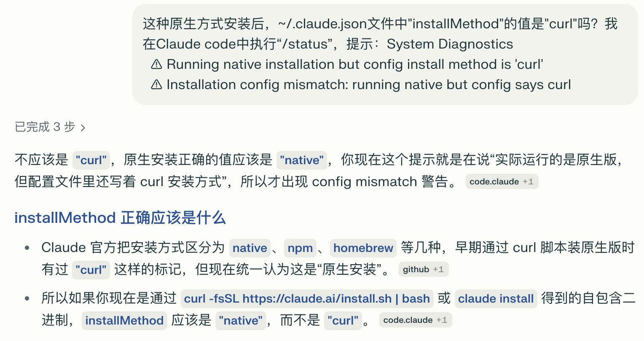The height and width of the screenshot is (341, 644).
Task: Click the 已完成 3 步 status text
Action: (45, 127)
